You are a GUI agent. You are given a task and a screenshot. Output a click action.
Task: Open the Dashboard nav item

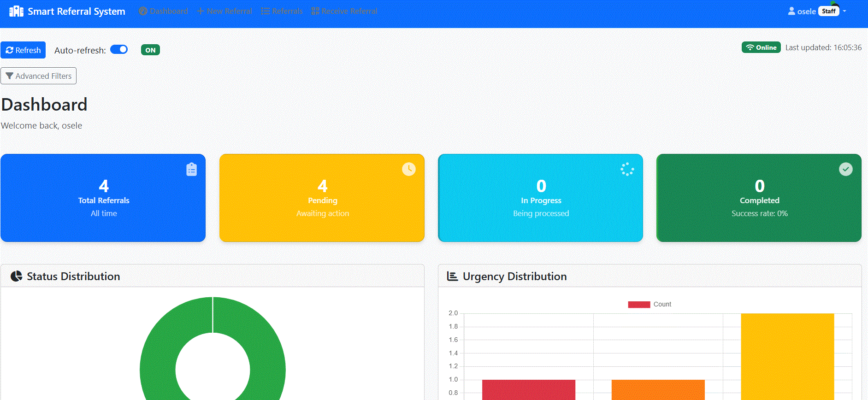coord(164,11)
